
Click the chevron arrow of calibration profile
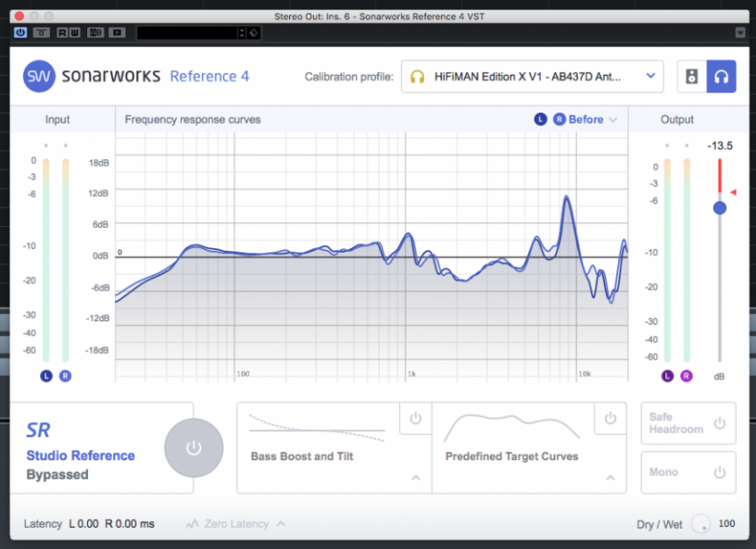pos(651,76)
